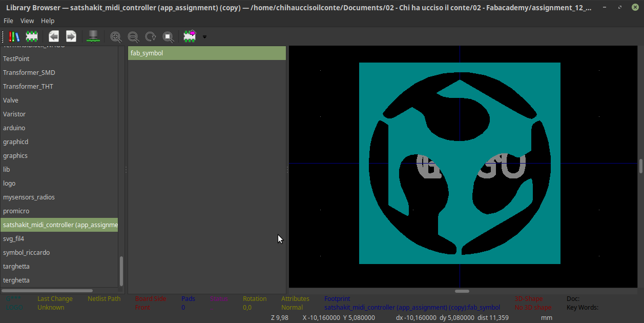Viewport: 644px width, 323px height.
Task: Click the Footprint name in status bar
Action: (x=412, y=308)
